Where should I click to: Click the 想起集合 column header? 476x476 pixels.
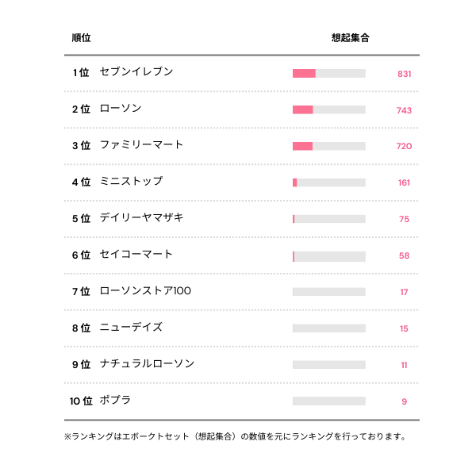click(x=350, y=38)
